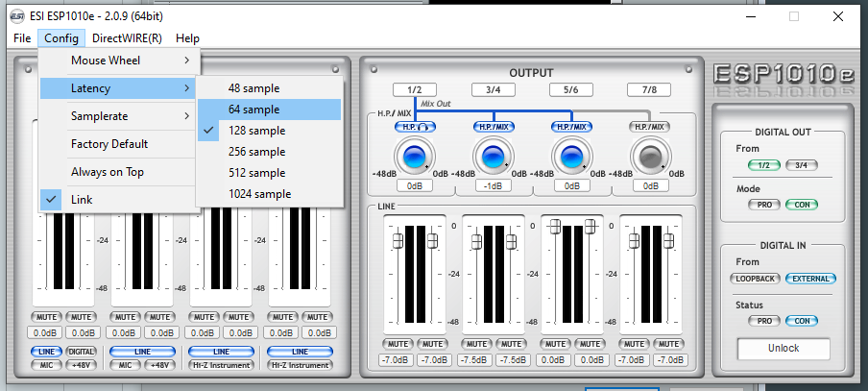The height and width of the screenshot is (391, 868).
Task: Click the output 7/8 channel label
Action: [649, 89]
